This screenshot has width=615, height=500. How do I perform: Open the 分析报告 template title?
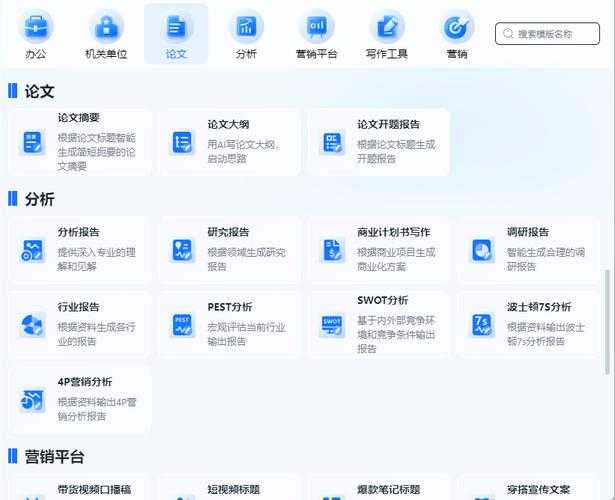pyautogui.click(x=78, y=232)
